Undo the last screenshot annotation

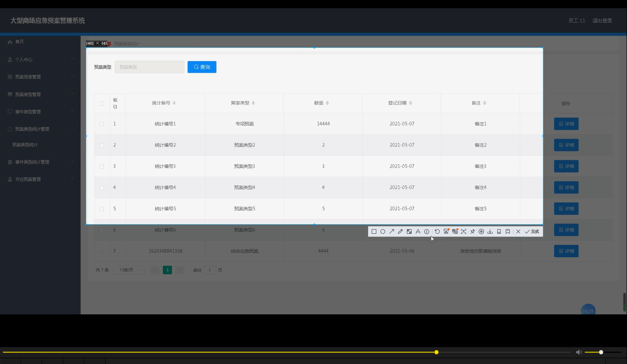pos(437,232)
